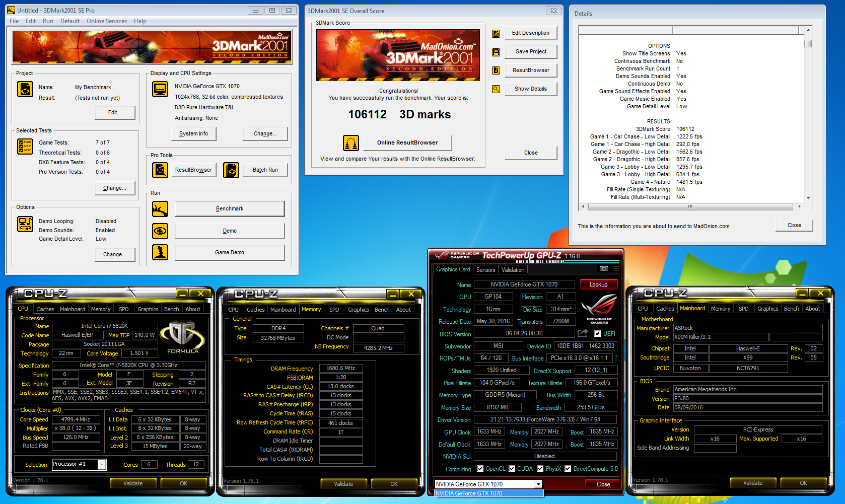Open the Online Services menu
The width and height of the screenshot is (845, 504).
tap(107, 21)
